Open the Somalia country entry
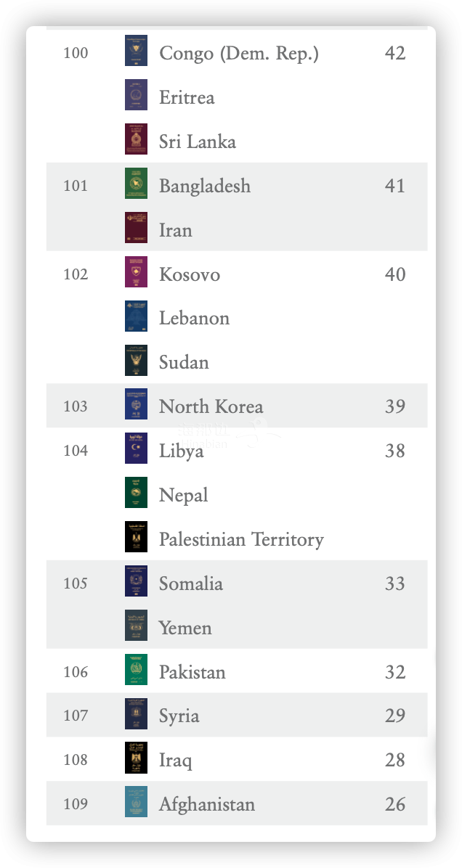462x868 pixels. [x=190, y=584]
